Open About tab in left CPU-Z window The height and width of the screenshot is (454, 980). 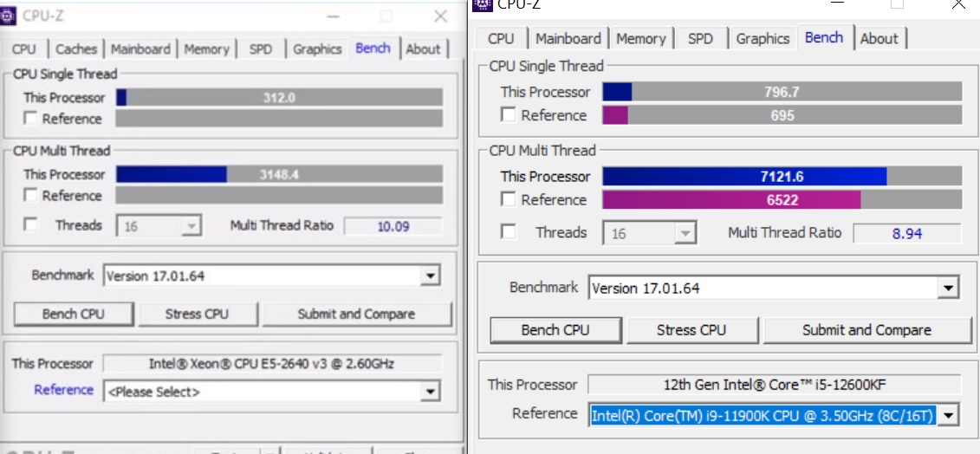click(x=423, y=49)
